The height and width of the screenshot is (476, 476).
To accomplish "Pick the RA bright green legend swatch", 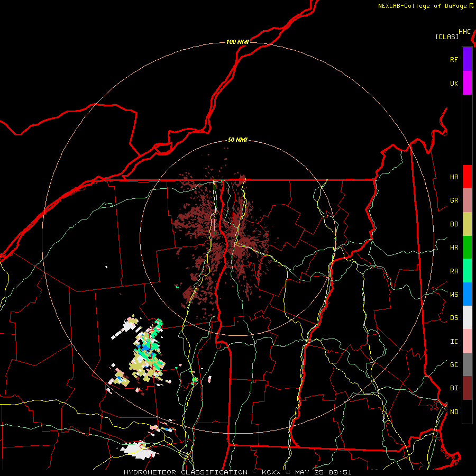I will (x=467, y=271).
